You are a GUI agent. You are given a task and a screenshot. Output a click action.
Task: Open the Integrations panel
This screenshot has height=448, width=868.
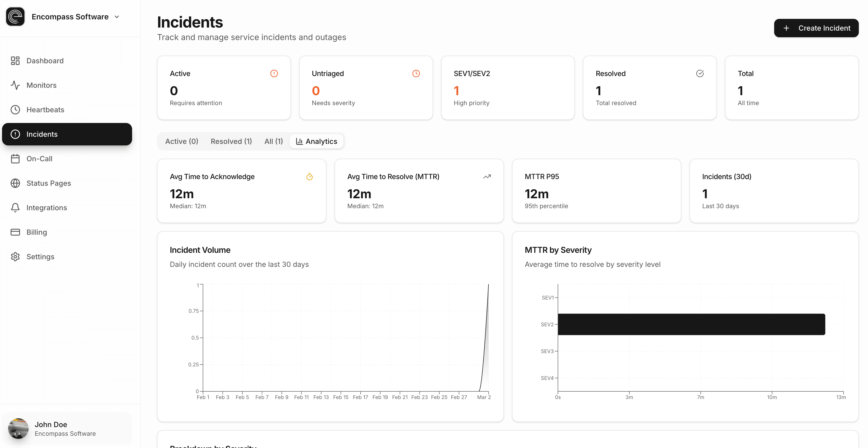pos(46,208)
